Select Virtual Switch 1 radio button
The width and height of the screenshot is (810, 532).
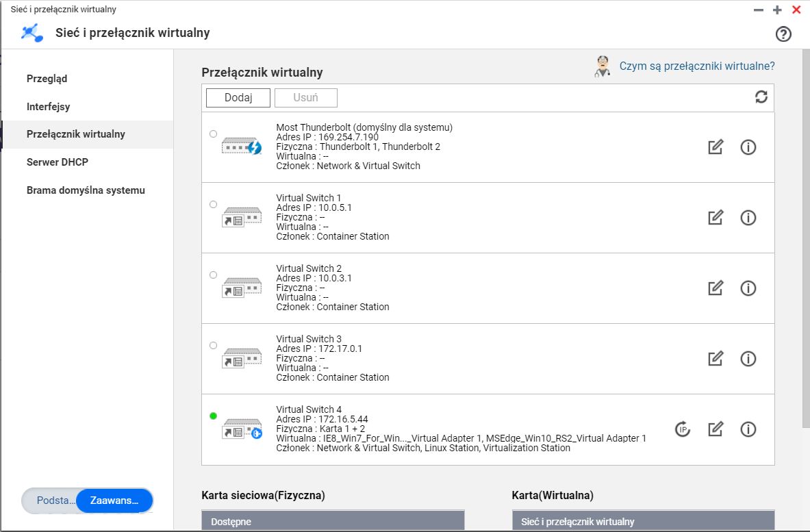click(x=214, y=205)
